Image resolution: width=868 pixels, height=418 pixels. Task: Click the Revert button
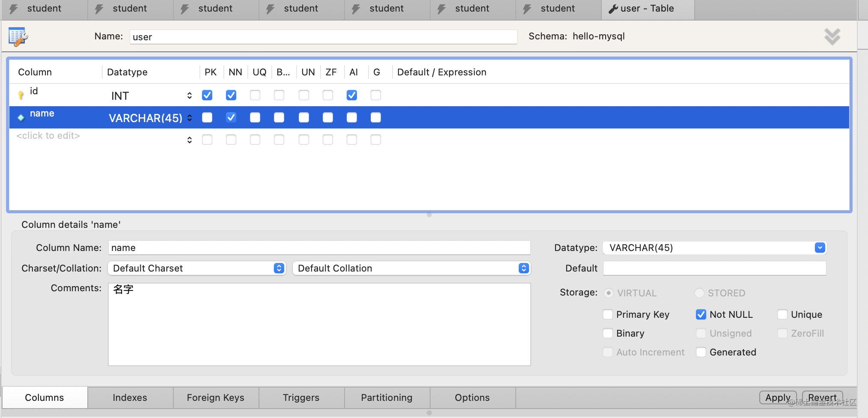[x=822, y=397]
